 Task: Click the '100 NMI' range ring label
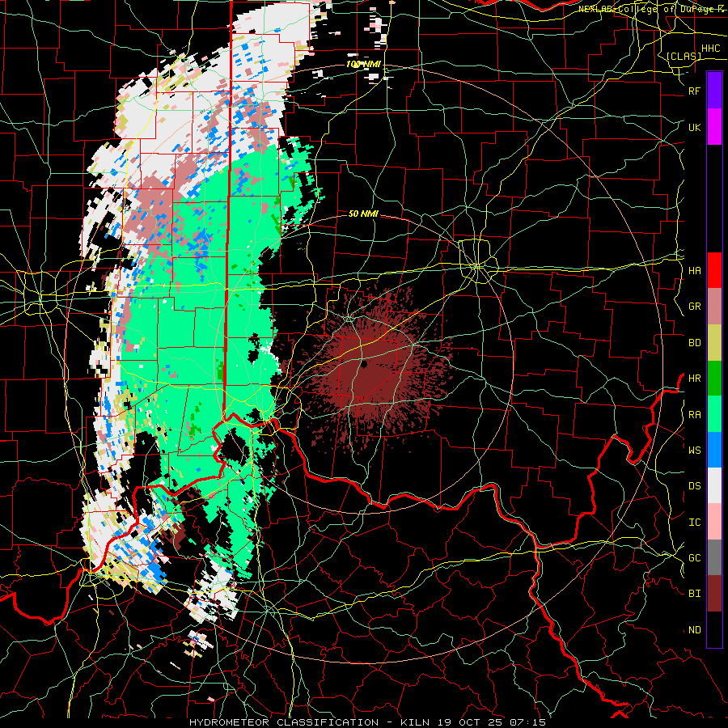363,64
